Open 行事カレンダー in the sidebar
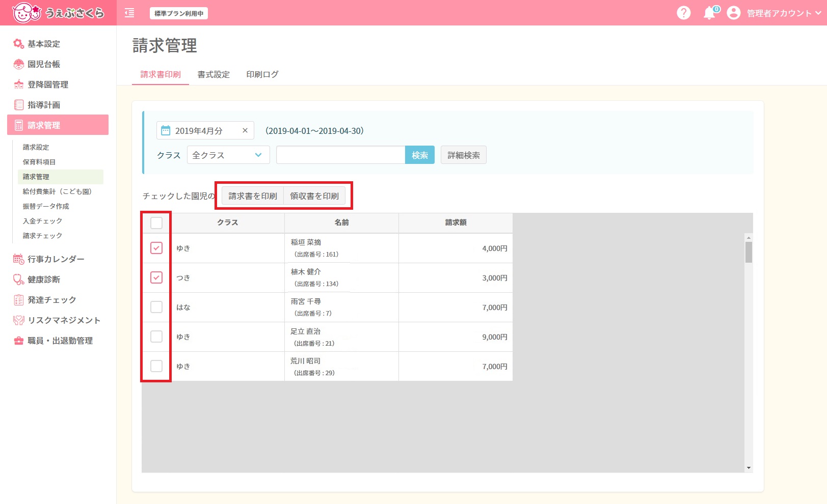Image resolution: width=827 pixels, height=504 pixels. [x=56, y=259]
